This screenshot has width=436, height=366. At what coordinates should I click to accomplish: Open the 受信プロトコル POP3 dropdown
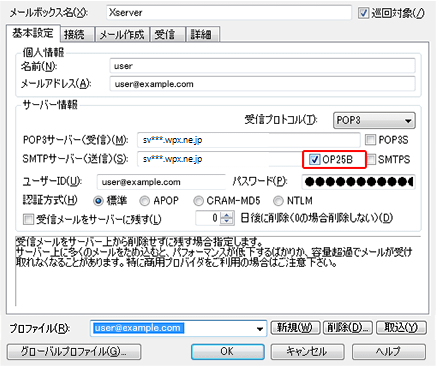(374, 120)
